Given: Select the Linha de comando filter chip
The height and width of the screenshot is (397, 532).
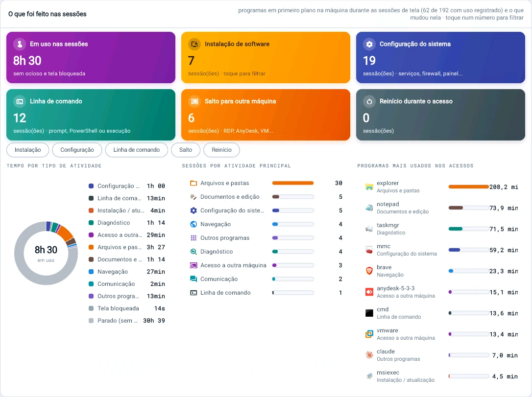Looking at the screenshot, I should (x=136, y=150).
